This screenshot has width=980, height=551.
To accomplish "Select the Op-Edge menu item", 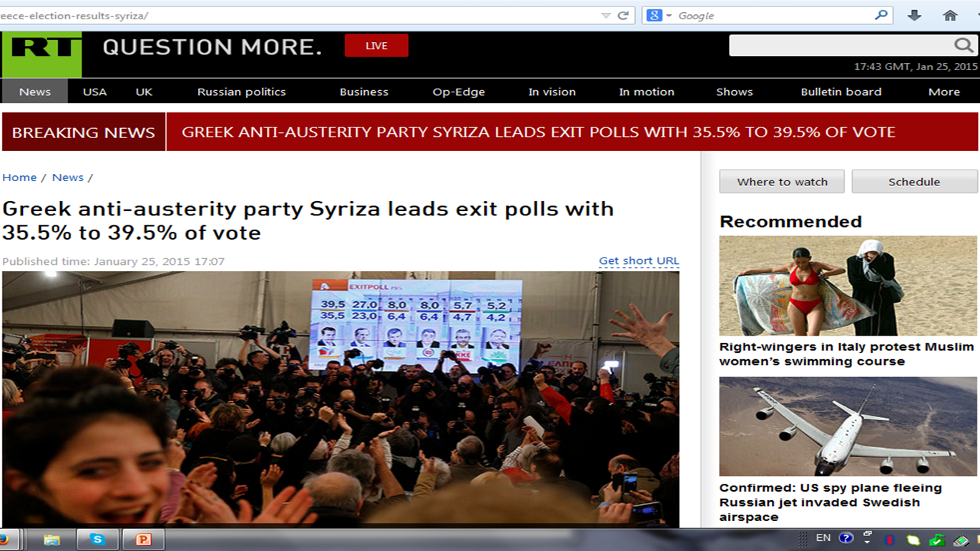I will tap(459, 92).
